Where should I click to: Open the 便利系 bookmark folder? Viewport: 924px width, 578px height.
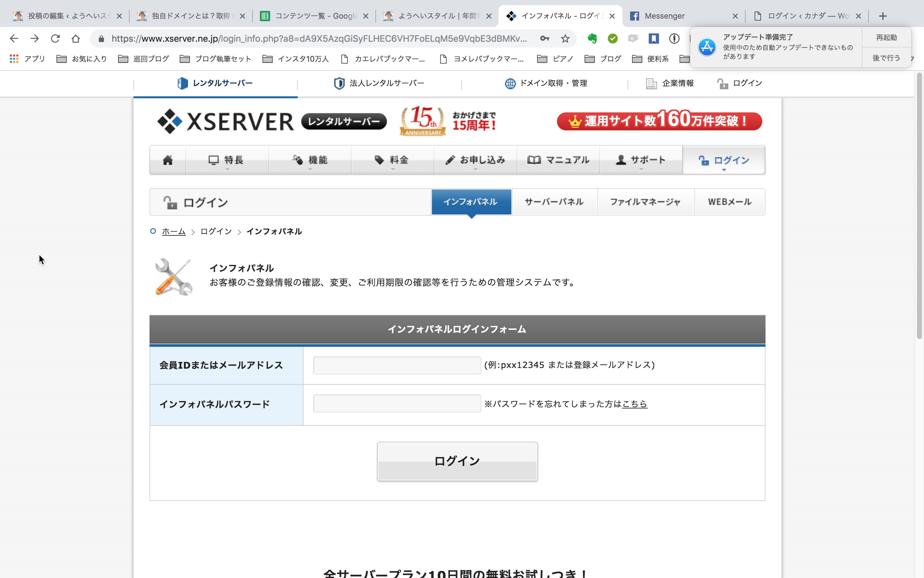pos(650,58)
